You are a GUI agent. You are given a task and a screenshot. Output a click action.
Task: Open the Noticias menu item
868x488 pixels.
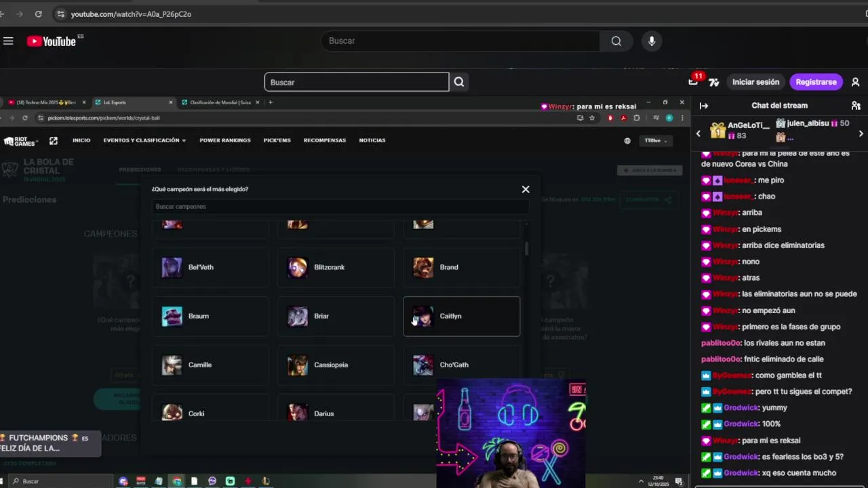coord(372,140)
